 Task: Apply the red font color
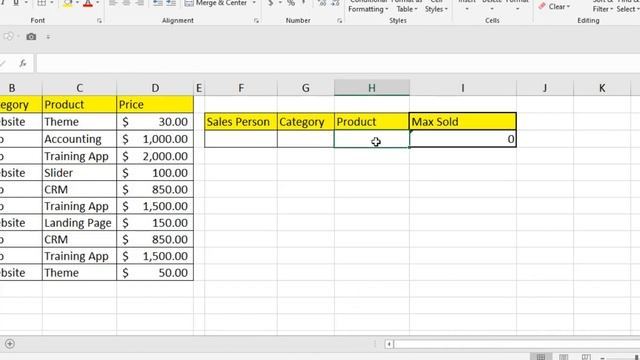tap(88, 4)
